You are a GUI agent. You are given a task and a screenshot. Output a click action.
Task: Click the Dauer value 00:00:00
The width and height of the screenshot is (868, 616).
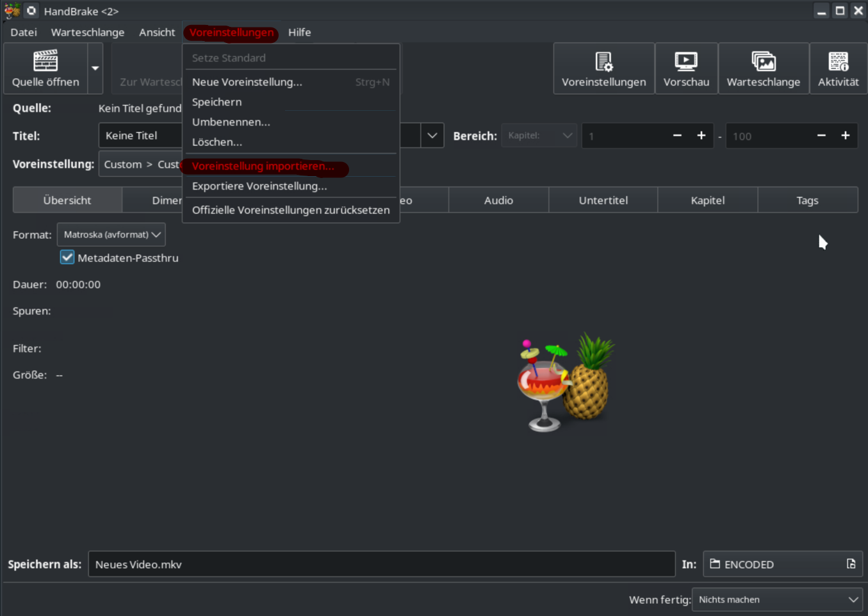click(x=78, y=284)
